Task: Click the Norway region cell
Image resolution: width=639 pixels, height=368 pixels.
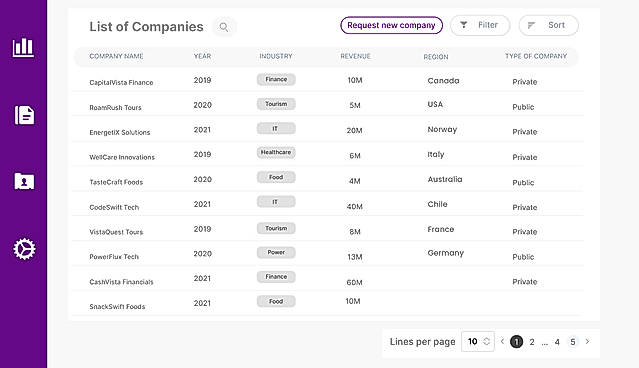Action: tap(442, 130)
